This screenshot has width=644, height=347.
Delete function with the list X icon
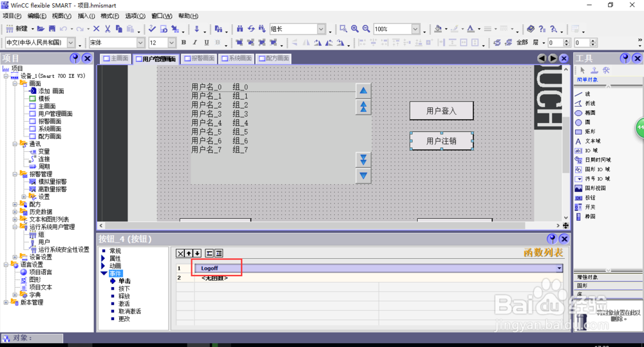(x=180, y=254)
